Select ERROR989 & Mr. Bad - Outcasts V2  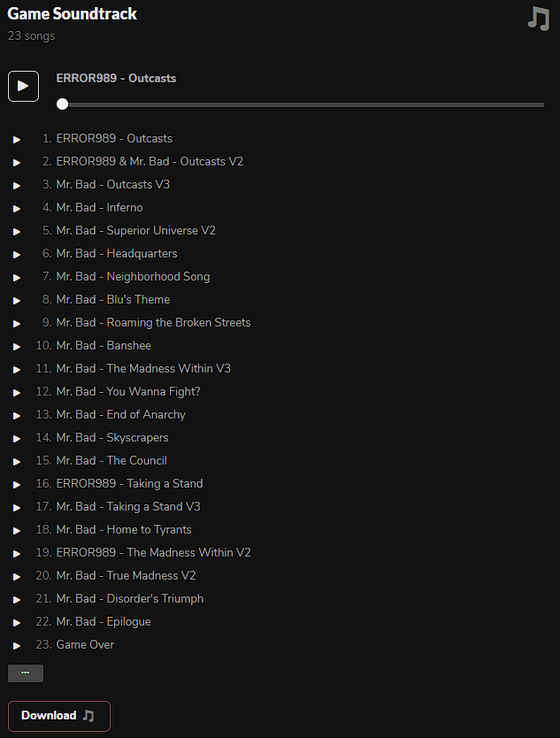tap(150, 161)
